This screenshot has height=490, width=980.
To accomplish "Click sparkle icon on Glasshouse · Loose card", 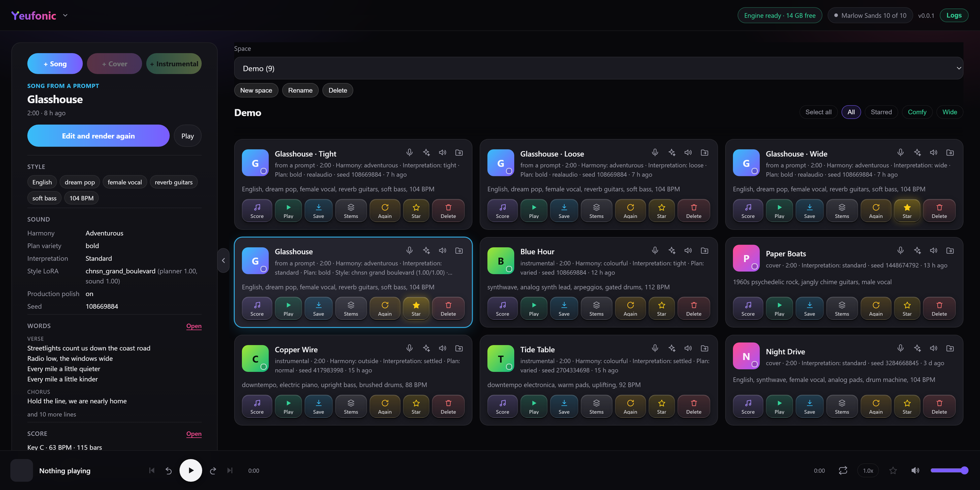I will (672, 153).
